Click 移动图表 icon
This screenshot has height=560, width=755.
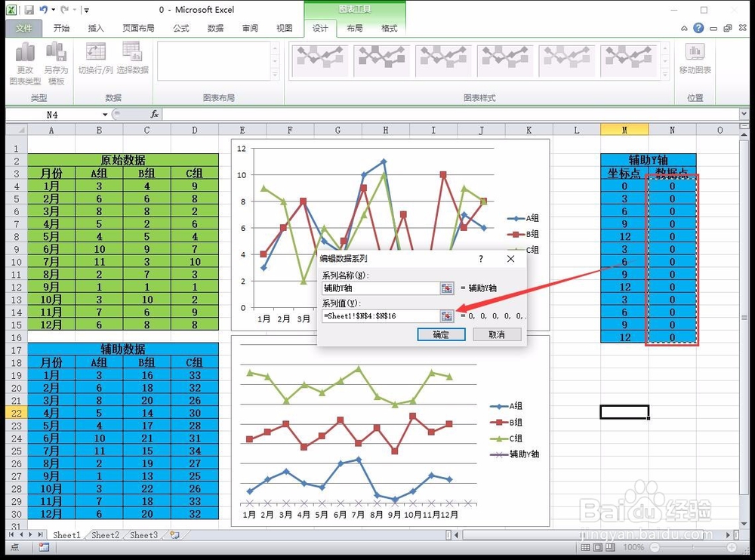click(x=695, y=59)
